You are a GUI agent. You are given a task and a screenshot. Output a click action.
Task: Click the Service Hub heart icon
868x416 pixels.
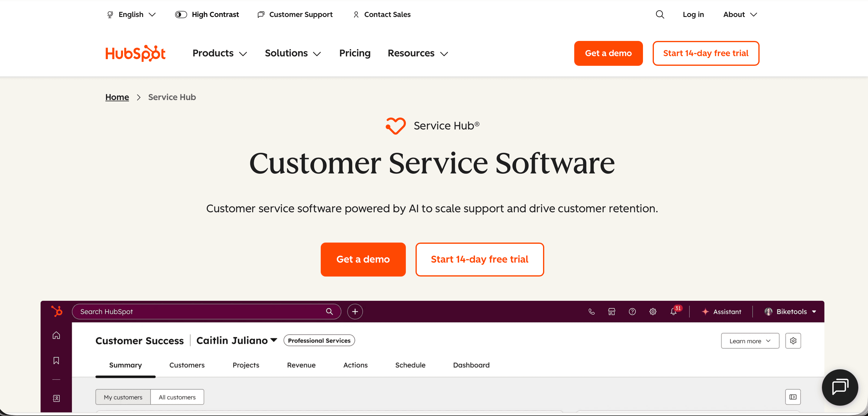pyautogui.click(x=396, y=126)
